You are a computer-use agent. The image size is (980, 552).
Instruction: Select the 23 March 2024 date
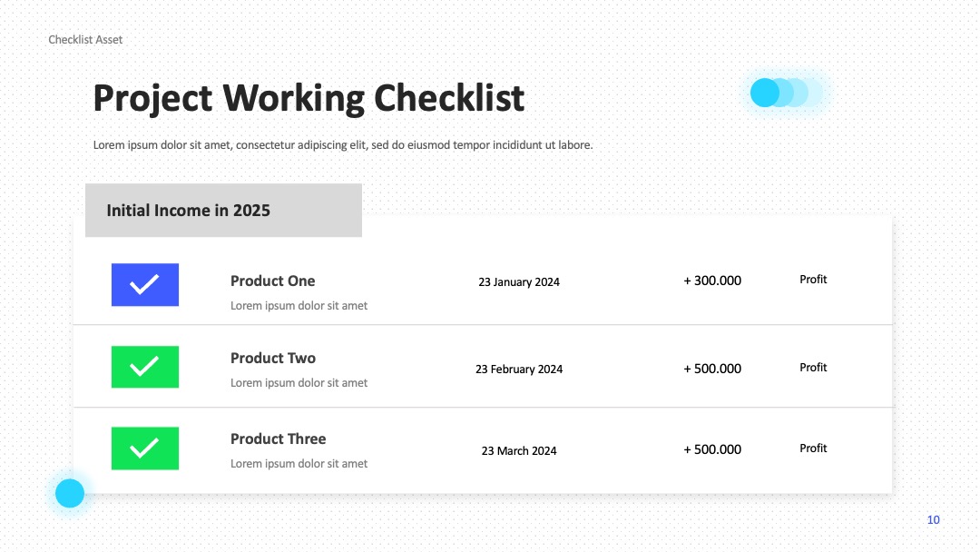tap(519, 450)
